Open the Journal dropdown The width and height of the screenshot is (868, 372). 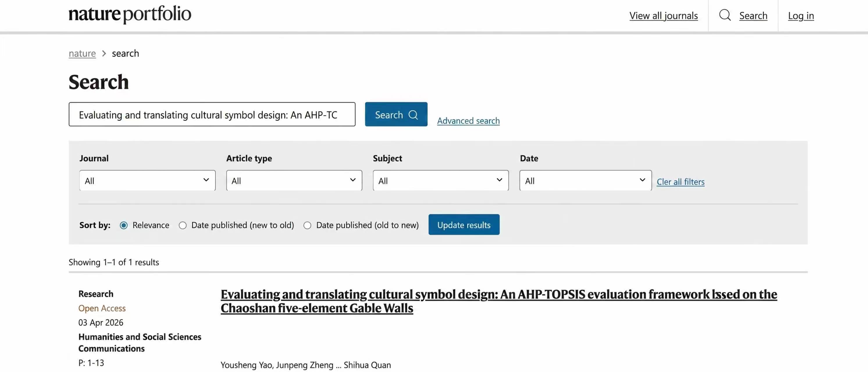pos(147,181)
